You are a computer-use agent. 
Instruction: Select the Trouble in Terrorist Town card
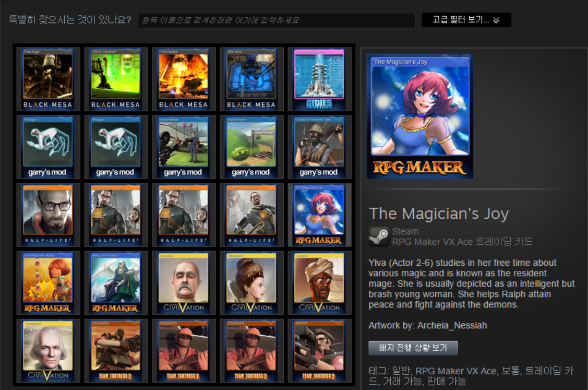click(319, 147)
